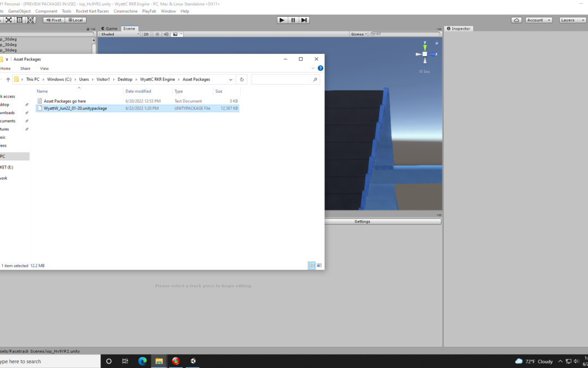The image size is (588, 368).
Task: Open the Component menu
Action: (x=46, y=11)
